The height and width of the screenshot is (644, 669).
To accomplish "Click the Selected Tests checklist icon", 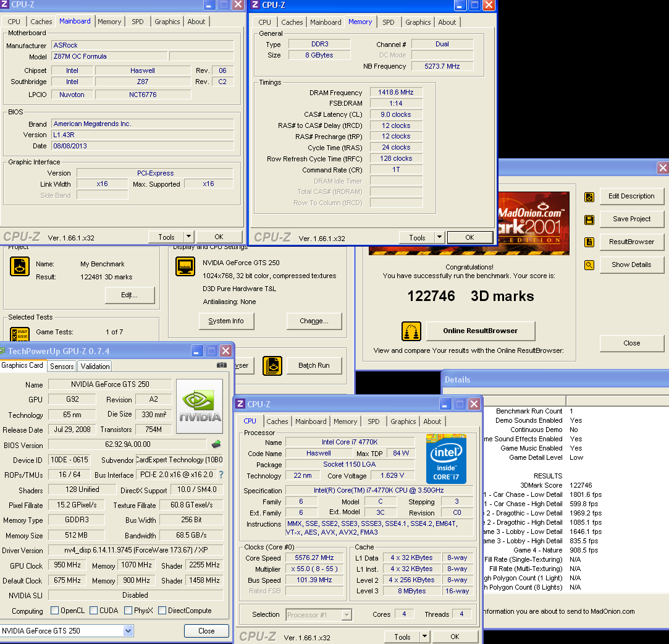I will 20,334.
